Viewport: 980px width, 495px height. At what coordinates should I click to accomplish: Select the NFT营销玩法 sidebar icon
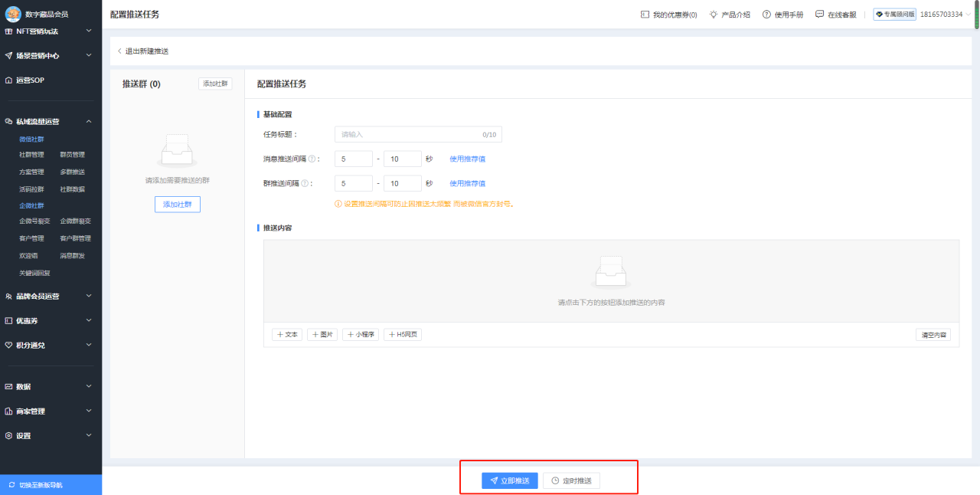tap(9, 31)
